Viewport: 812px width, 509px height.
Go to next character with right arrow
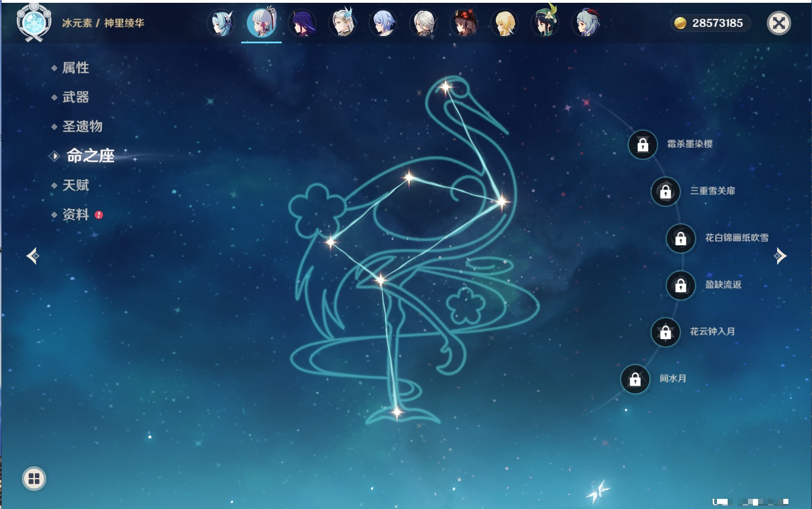click(780, 256)
